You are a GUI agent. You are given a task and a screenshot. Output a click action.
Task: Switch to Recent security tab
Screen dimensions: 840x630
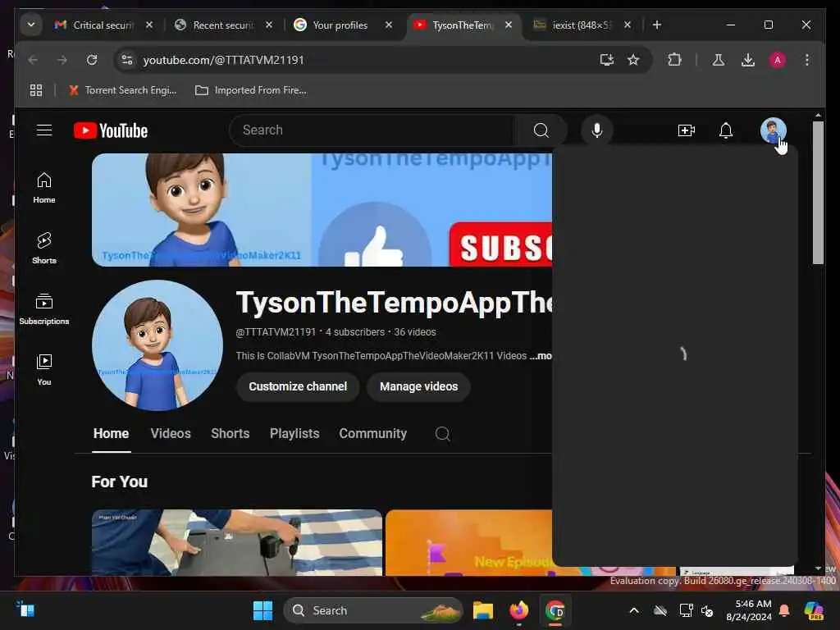[224, 25]
